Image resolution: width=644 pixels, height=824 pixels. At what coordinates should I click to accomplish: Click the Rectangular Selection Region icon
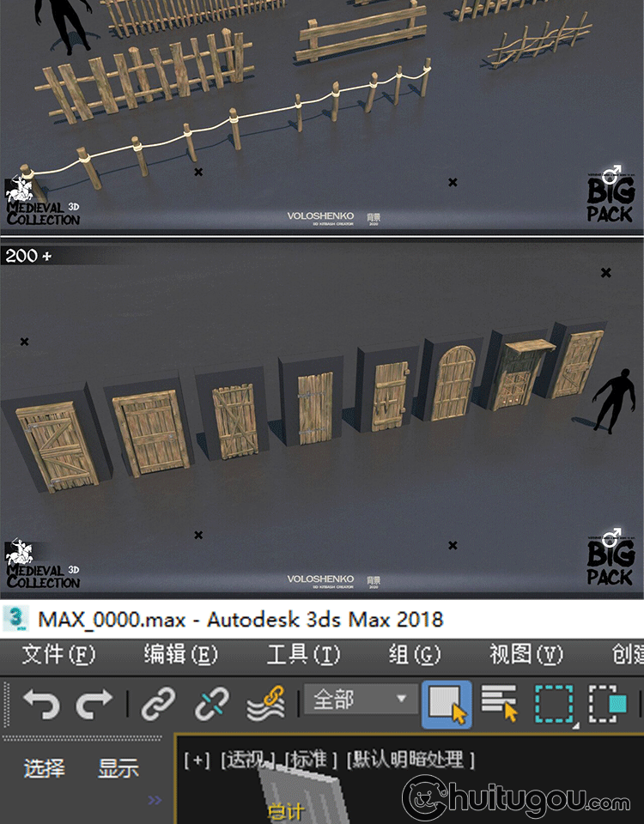pos(555,705)
